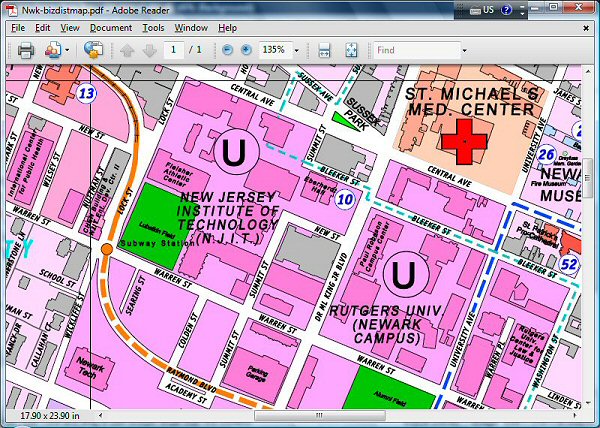The height and width of the screenshot is (428, 600).
Task: Click the vertical scrollbar up arrow
Action: point(587,71)
